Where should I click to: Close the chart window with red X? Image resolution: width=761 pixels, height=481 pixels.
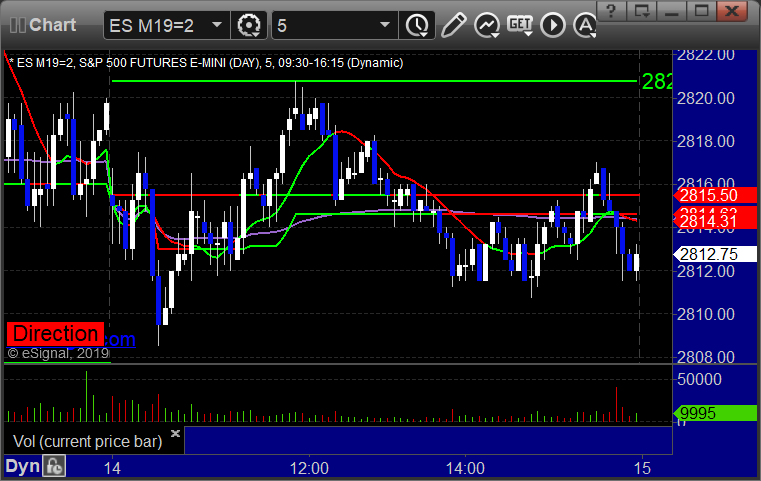tap(732, 11)
